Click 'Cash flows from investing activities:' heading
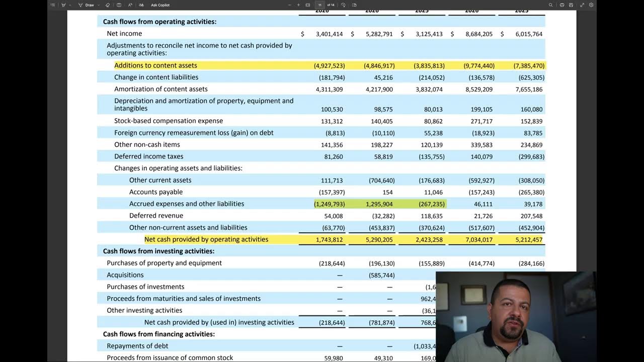 coord(158,251)
